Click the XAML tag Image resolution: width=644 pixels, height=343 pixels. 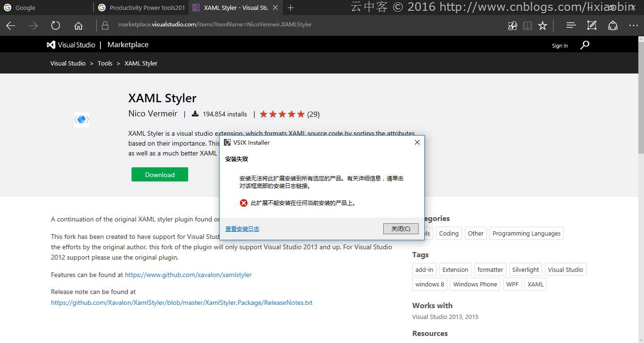536,284
